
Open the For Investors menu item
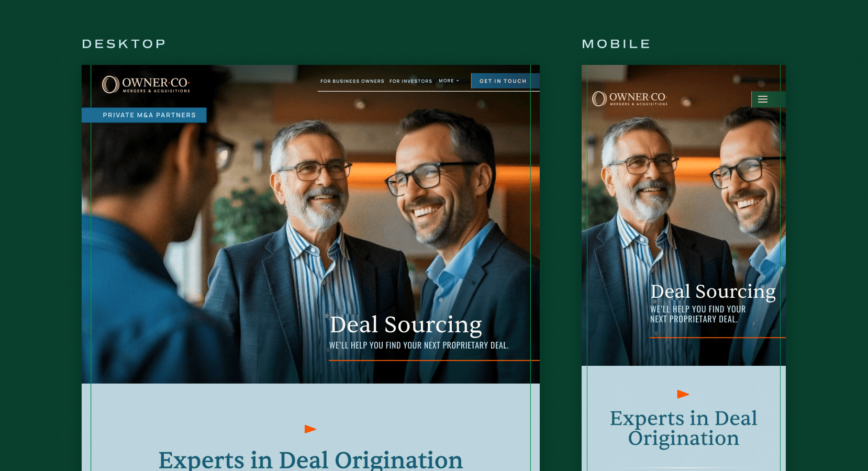point(411,81)
